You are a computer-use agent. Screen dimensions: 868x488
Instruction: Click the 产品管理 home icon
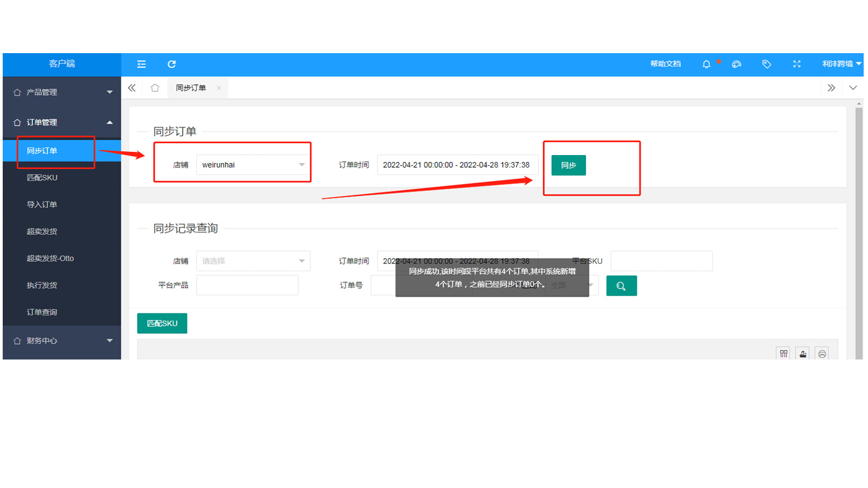[17, 93]
